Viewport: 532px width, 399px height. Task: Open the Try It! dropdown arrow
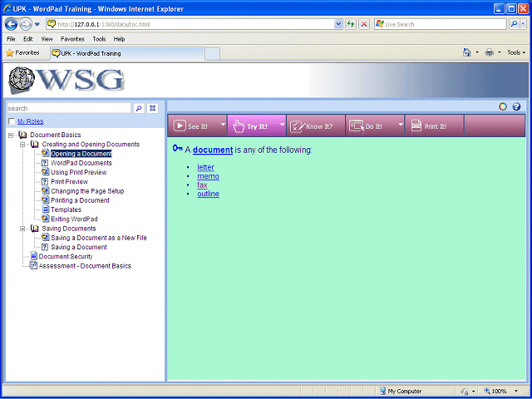[283, 125]
